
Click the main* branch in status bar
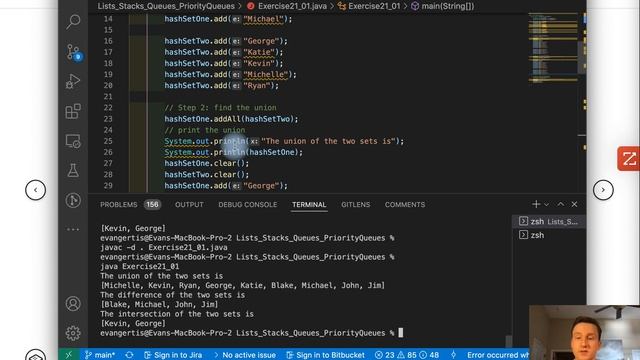[100, 355]
